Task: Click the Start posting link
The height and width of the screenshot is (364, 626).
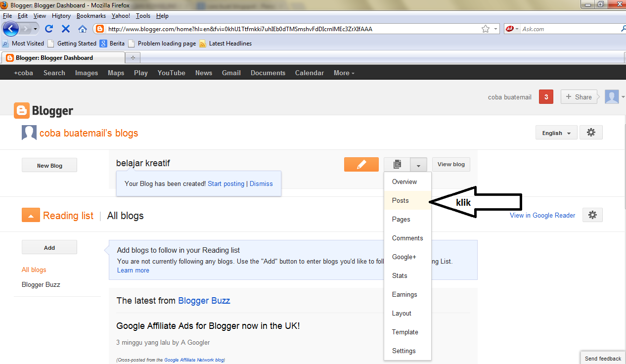Action: point(226,183)
